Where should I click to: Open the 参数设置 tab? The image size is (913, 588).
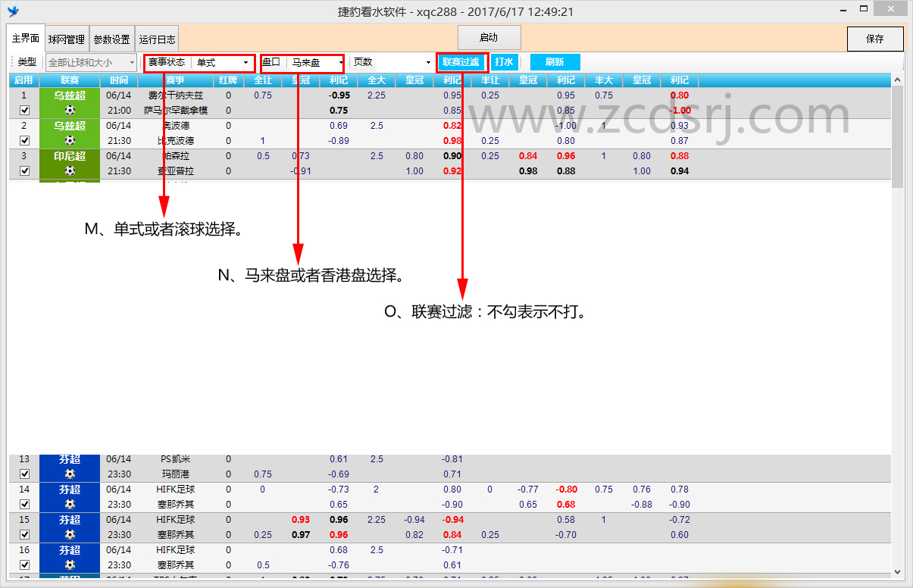tap(112, 39)
